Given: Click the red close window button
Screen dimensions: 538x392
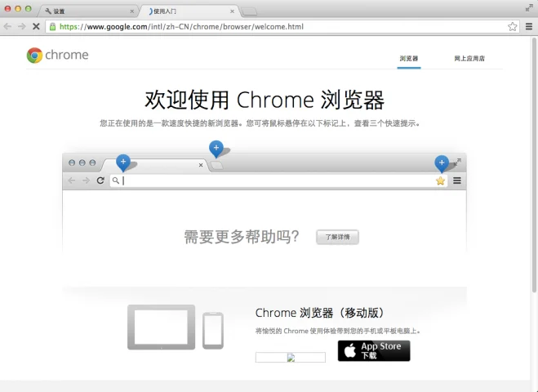Looking at the screenshot, I should [7, 9].
